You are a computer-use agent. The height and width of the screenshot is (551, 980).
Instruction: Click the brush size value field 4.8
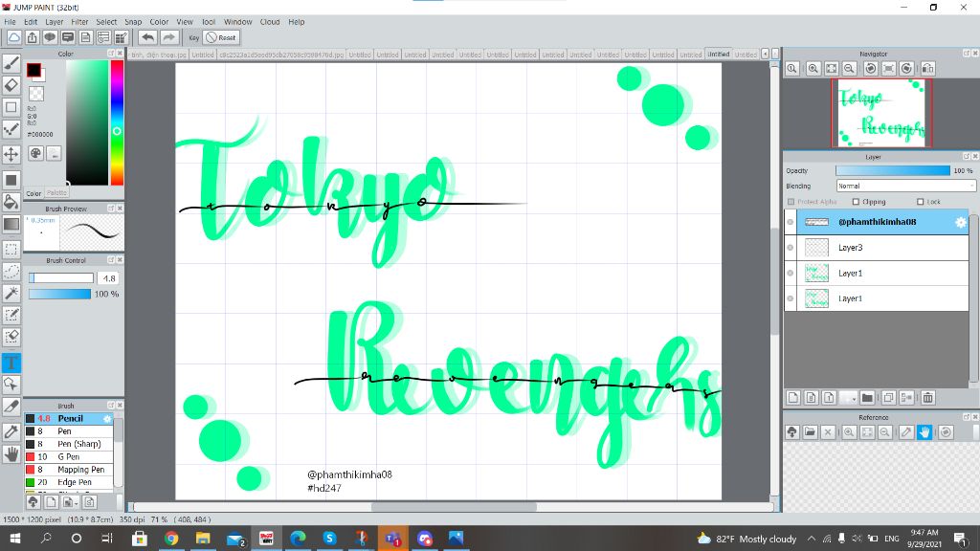(x=109, y=278)
